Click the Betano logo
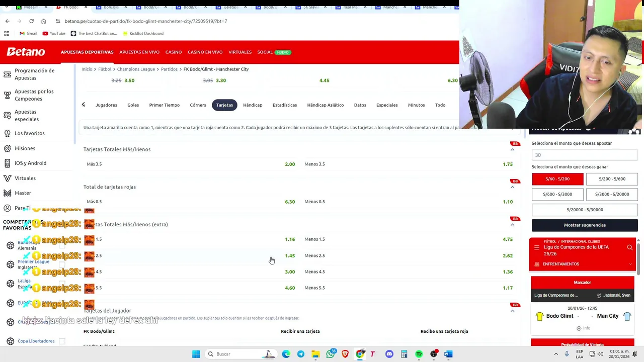 pos(26,52)
